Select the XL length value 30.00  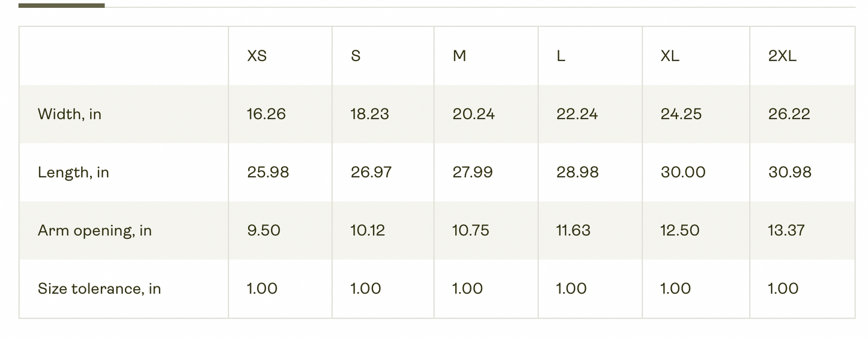tap(683, 173)
